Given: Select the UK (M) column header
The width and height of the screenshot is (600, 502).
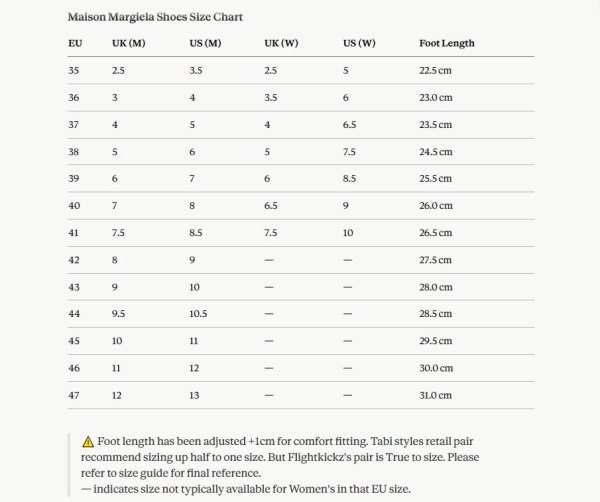Looking at the screenshot, I should (x=129, y=43).
